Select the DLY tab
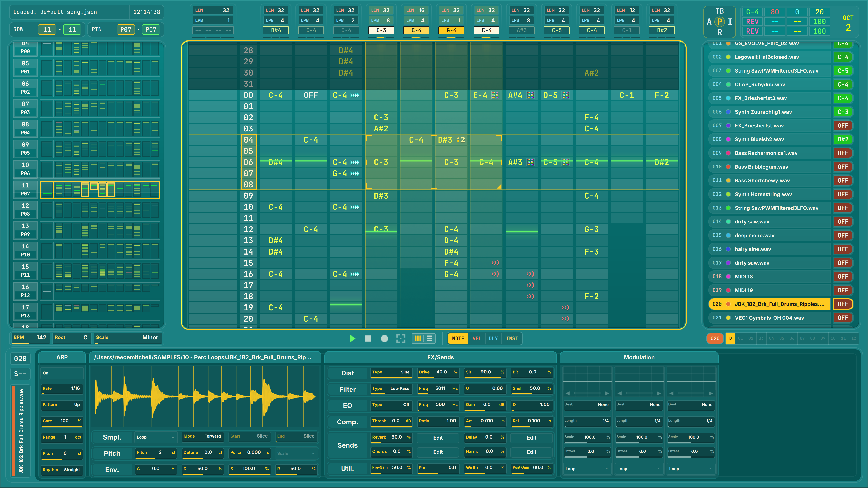Viewport: 868px width, 488px height. 493,339
